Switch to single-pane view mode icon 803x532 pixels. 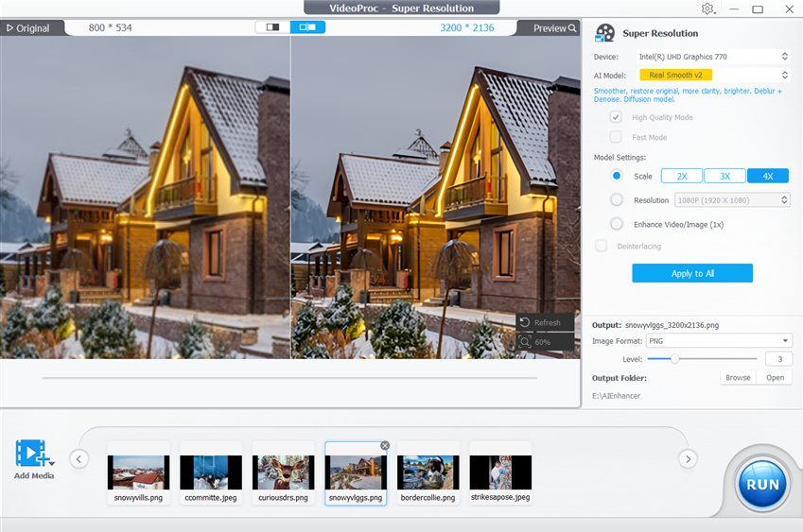[x=272, y=27]
